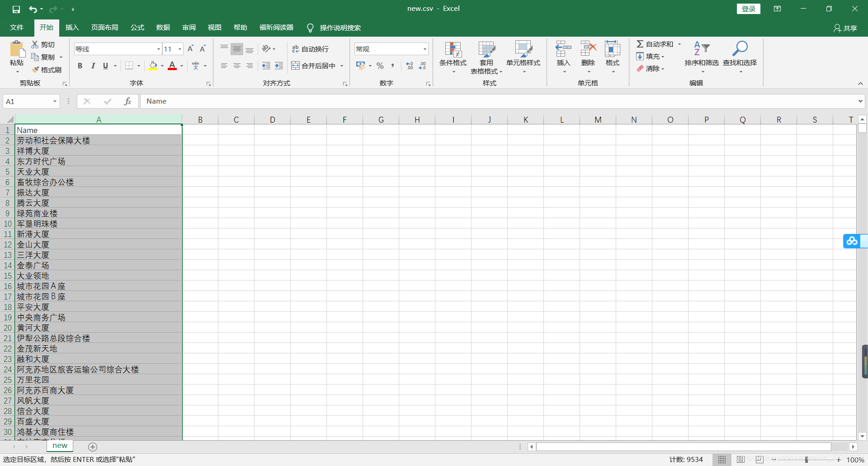The width and height of the screenshot is (868, 466).
Task: Open Conditional Formatting icon
Action: point(453,49)
